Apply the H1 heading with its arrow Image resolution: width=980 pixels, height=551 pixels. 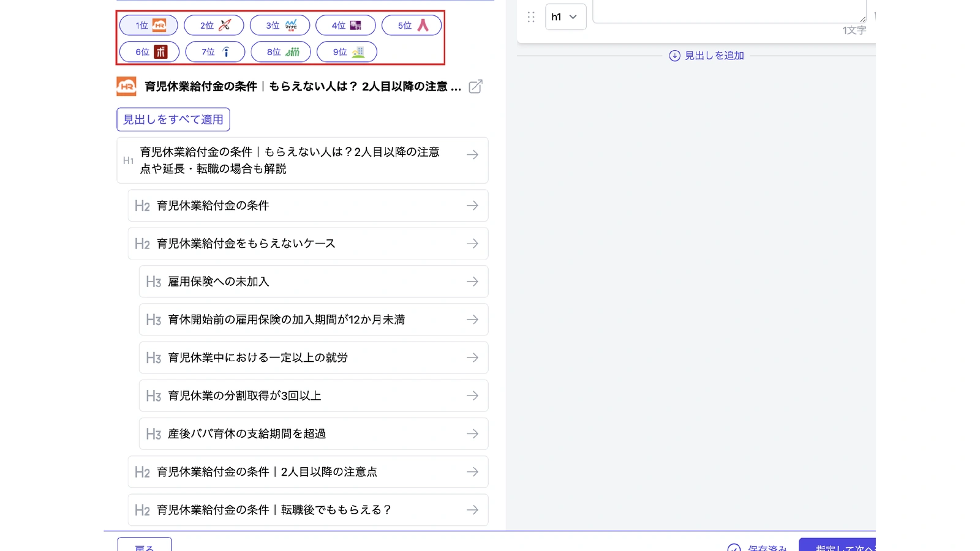click(x=472, y=155)
